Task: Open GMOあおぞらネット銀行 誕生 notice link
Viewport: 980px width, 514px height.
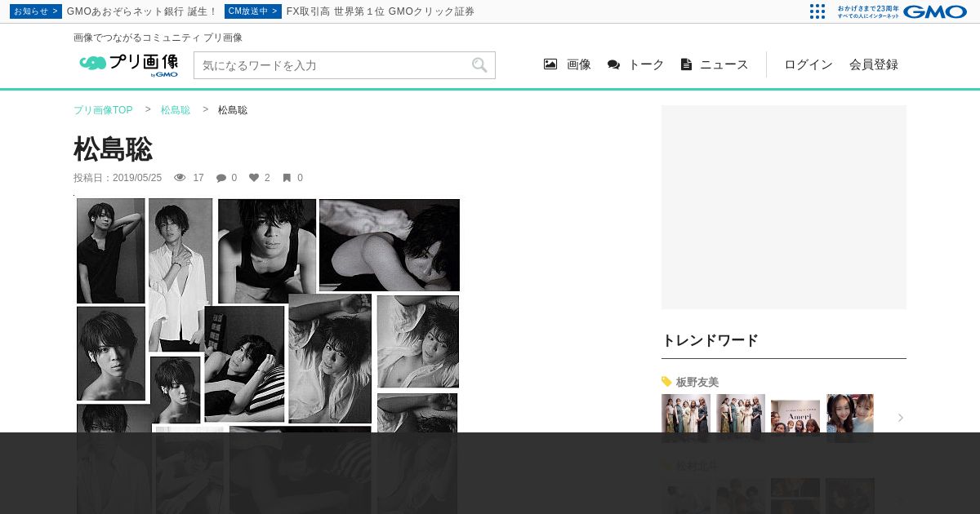Action: point(142,11)
